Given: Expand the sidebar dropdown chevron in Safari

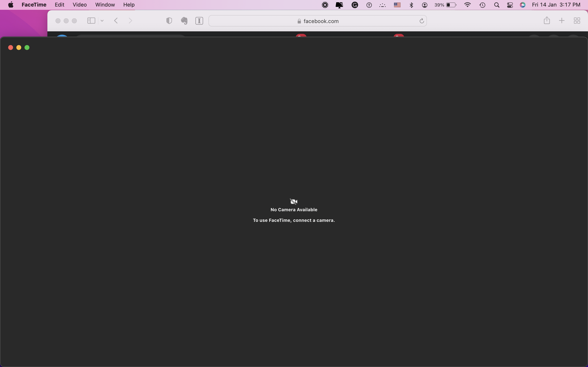Looking at the screenshot, I should point(102,21).
